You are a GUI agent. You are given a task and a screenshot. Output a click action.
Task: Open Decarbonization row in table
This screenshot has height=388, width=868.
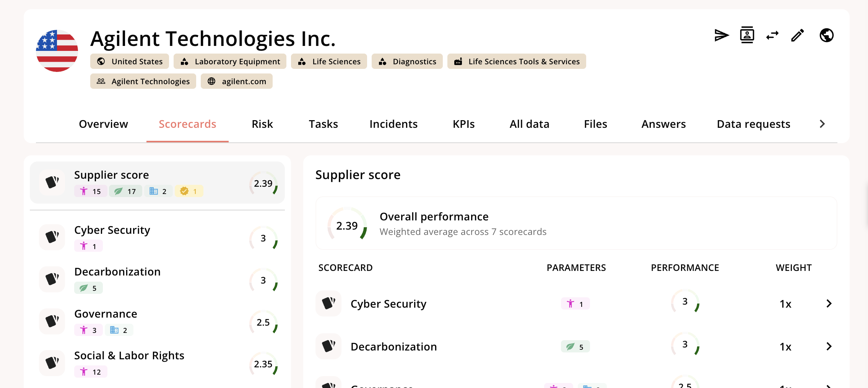(x=577, y=346)
